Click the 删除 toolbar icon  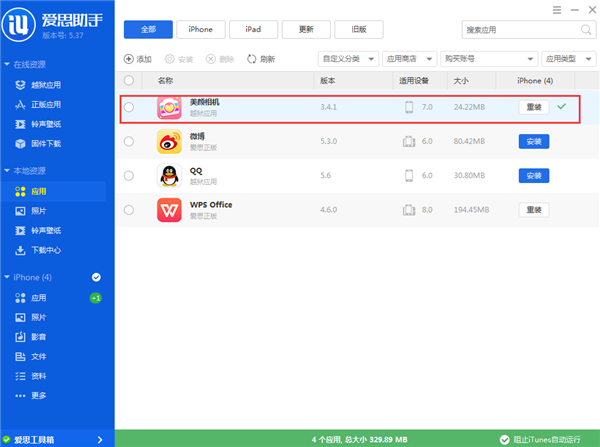coord(211,59)
